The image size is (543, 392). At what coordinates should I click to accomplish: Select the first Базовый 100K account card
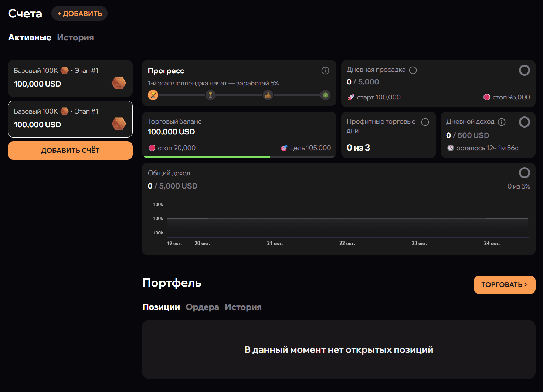tap(70, 78)
